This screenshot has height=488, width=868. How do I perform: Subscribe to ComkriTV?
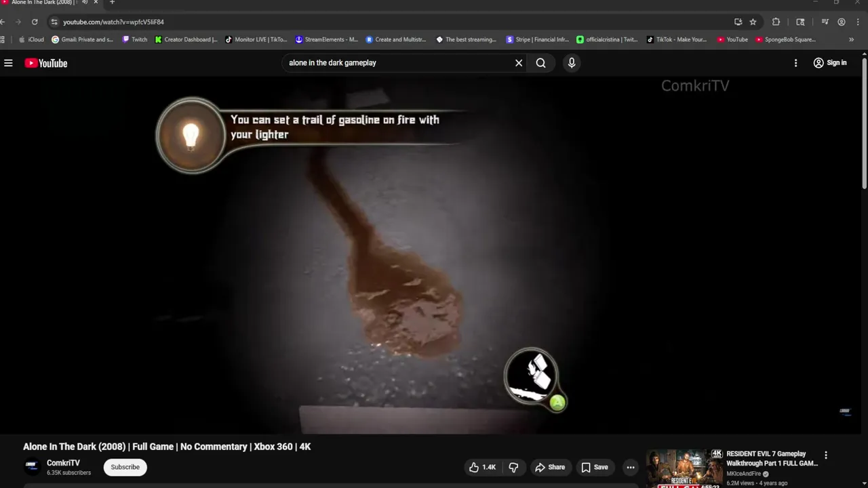click(x=125, y=467)
